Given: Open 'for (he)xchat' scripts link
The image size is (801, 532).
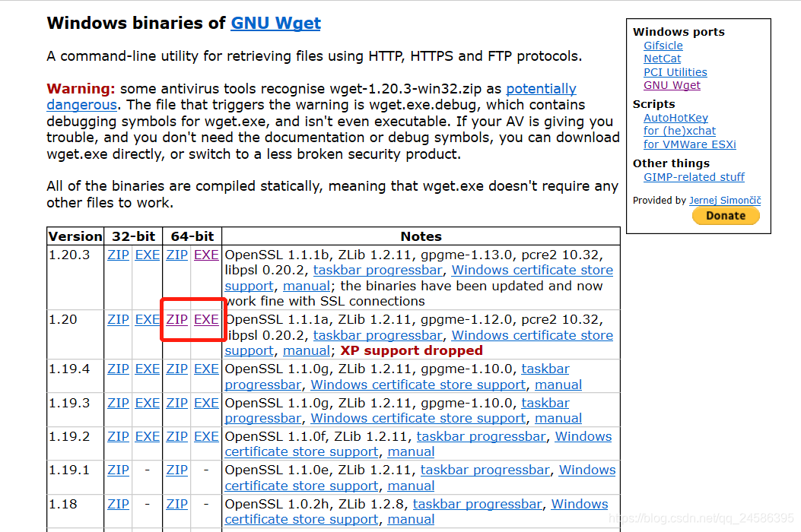Looking at the screenshot, I should (679, 131).
